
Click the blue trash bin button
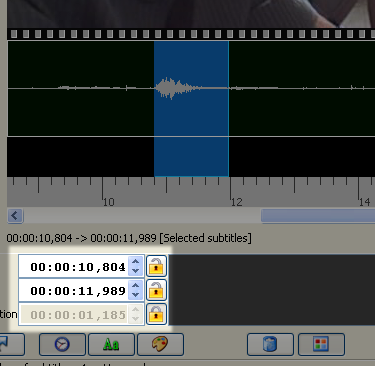(x=270, y=344)
